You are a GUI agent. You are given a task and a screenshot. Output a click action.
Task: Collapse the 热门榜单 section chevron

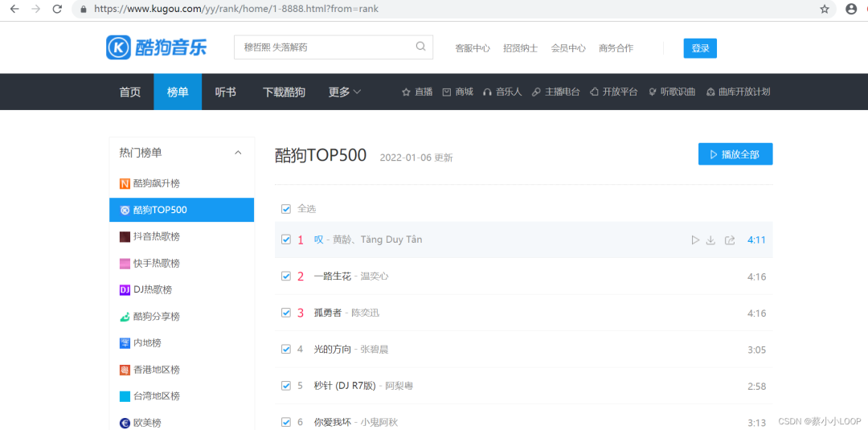coord(238,153)
